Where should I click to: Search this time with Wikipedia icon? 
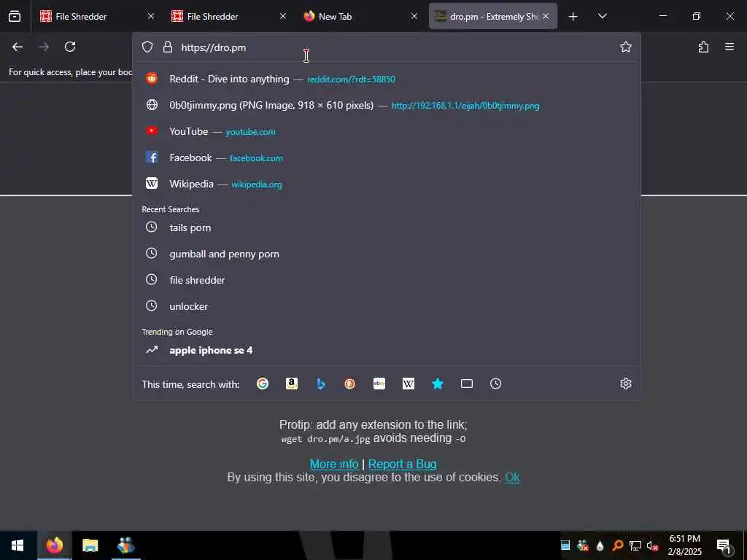(x=409, y=384)
